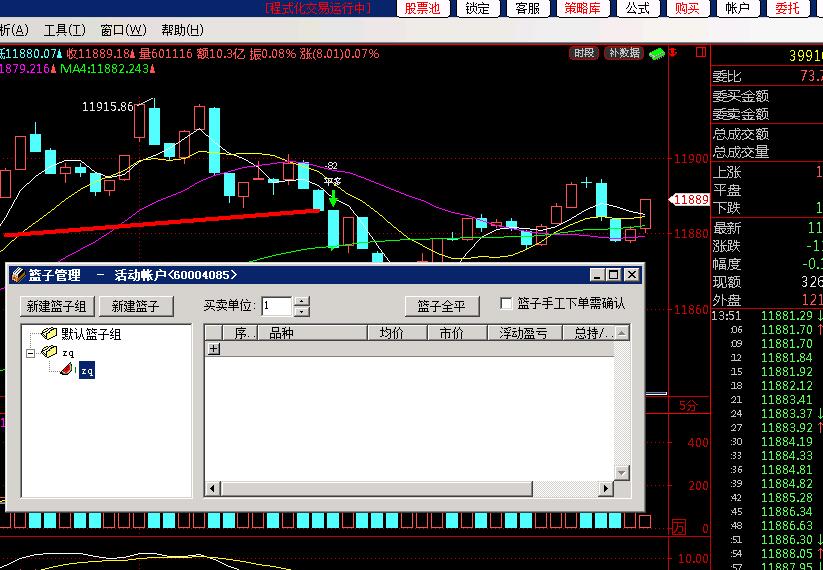Viewport: 823px width, 570px height.
Task: Click the 历 icon beside volume axis
Action: click(x=679, y=527)
